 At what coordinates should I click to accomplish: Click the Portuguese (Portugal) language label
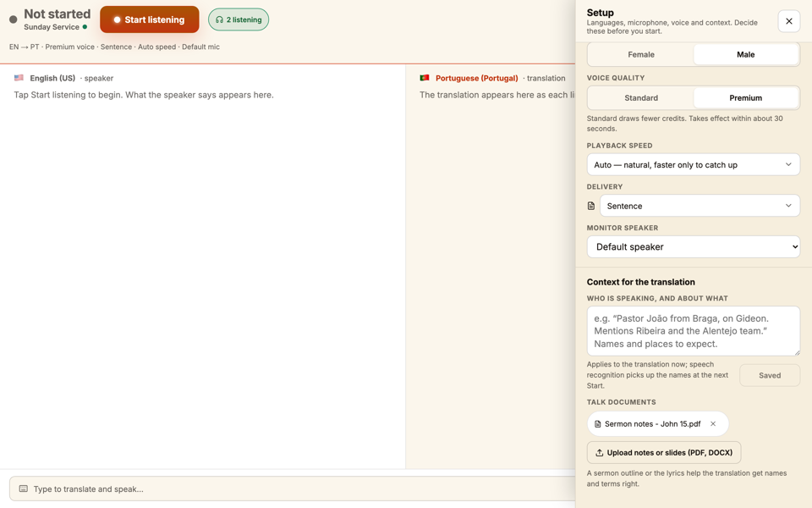(x=476, y=78)
